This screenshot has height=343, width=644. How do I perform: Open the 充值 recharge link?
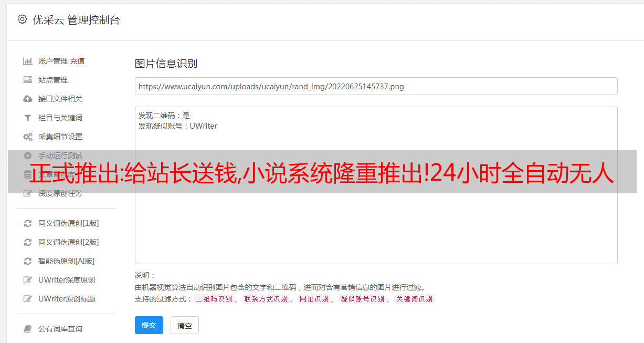click(x=77, y=61)
